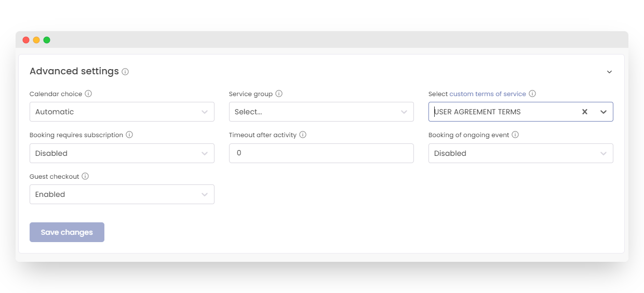The image size is (644, 293).
Task: Click info icon next to Advanced settings
Action: click(125, 72)
